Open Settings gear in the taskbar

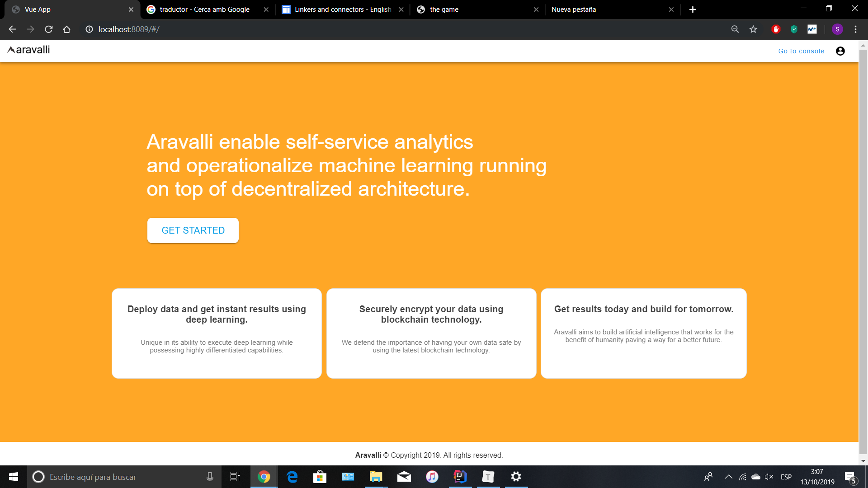pyautogui.click(x=516, y=477)
